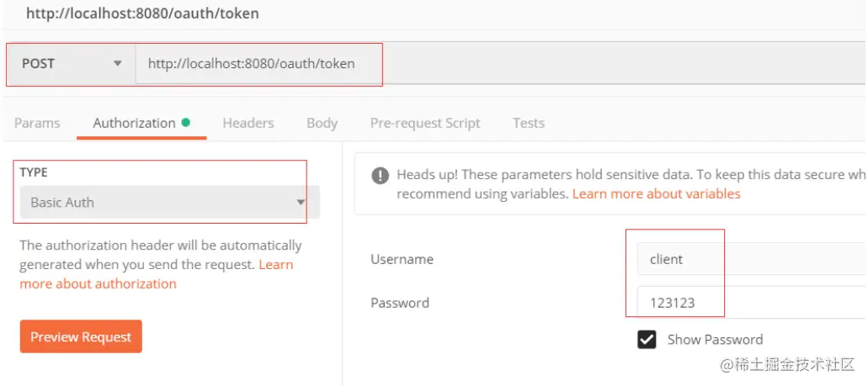This screenshot has width=868, height=386.
Task: Go to the Tests tab
Action: (x=528, y=123)
